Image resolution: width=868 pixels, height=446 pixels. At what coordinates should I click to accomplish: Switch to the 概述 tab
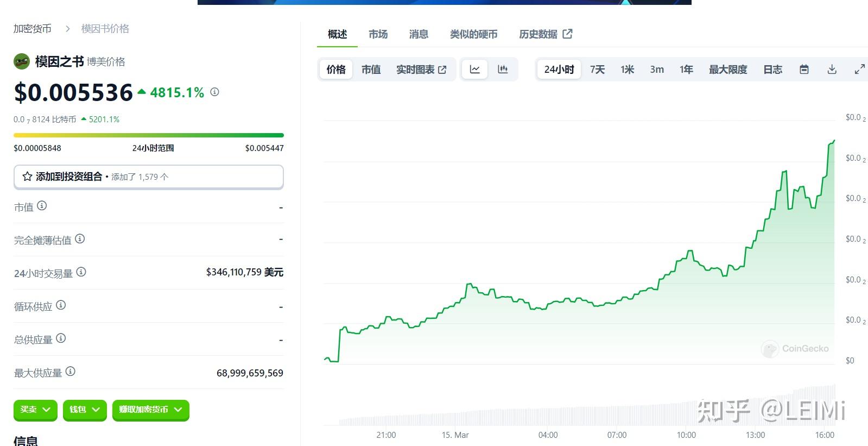click(x=337, y=34)
